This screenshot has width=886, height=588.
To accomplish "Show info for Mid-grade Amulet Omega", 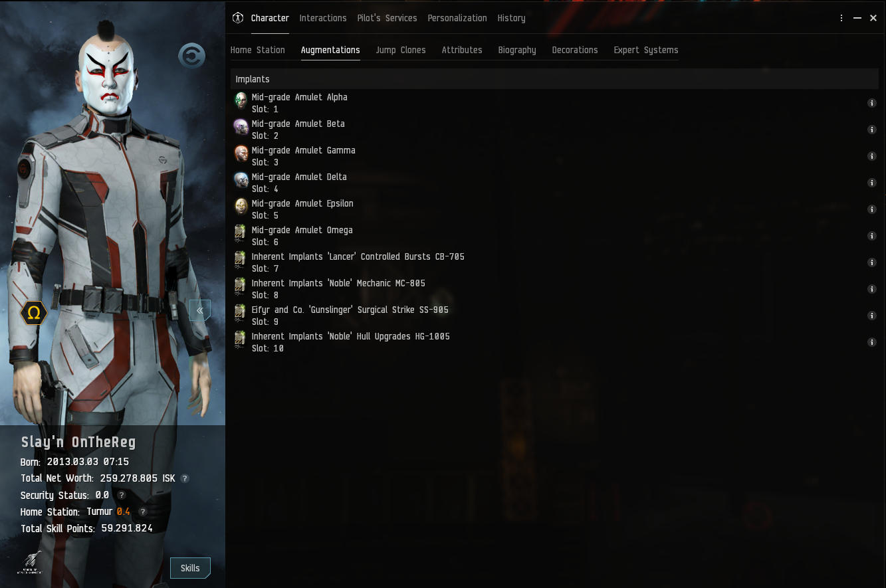I will coord(872,236).
